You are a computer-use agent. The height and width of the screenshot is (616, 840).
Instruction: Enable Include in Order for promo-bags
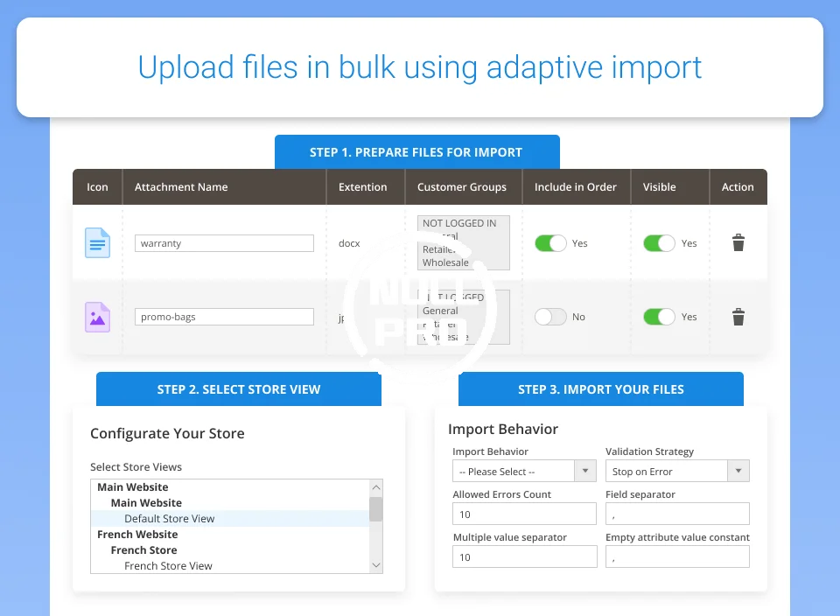(550, 317)
